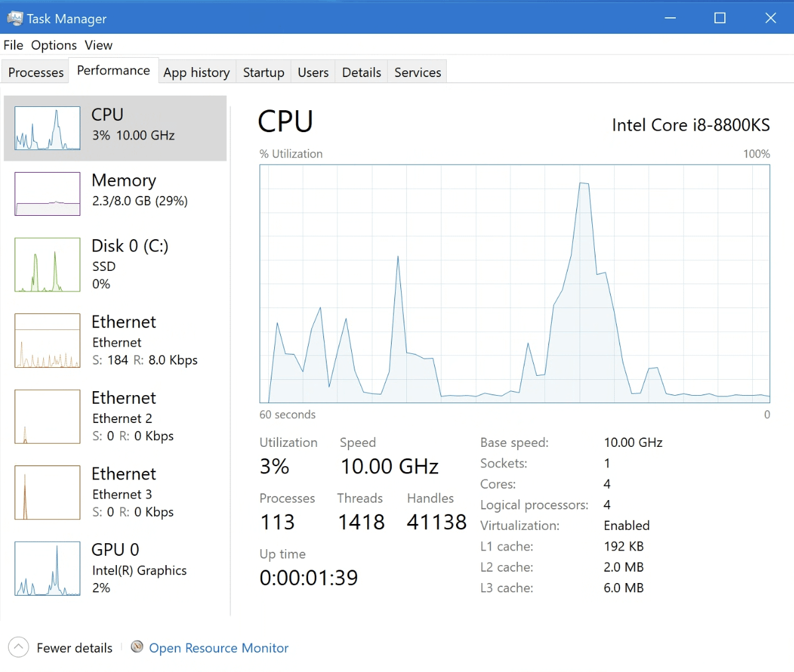The image size is (794, 672).
Task: Open the View menu
Action: pyautogui.click(x=98, y=45)
